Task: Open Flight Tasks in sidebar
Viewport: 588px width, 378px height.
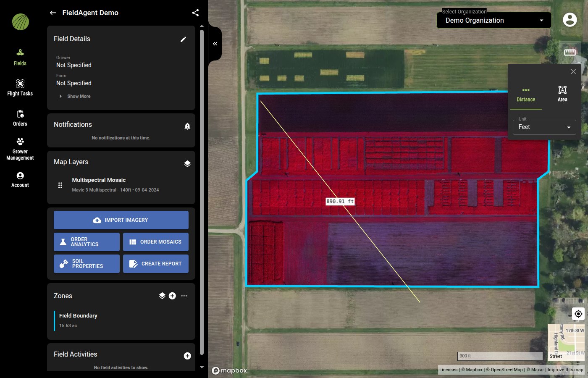Action: coord(20,87)
